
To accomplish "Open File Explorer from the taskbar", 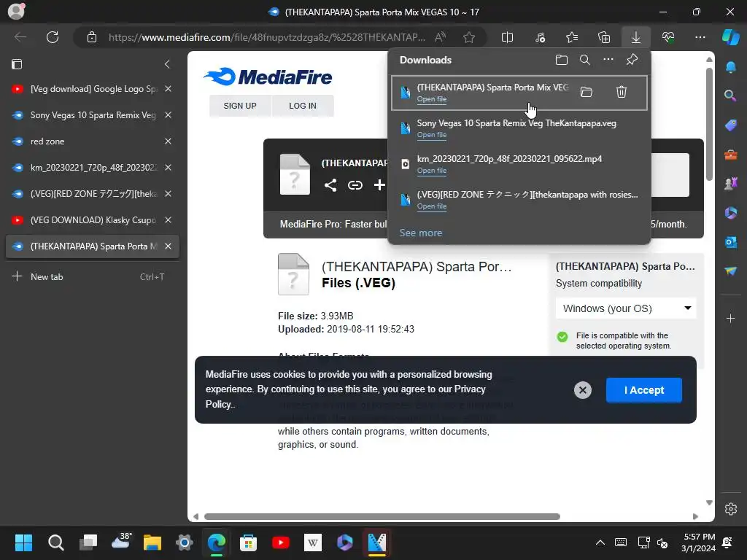I will pos(152,542).
